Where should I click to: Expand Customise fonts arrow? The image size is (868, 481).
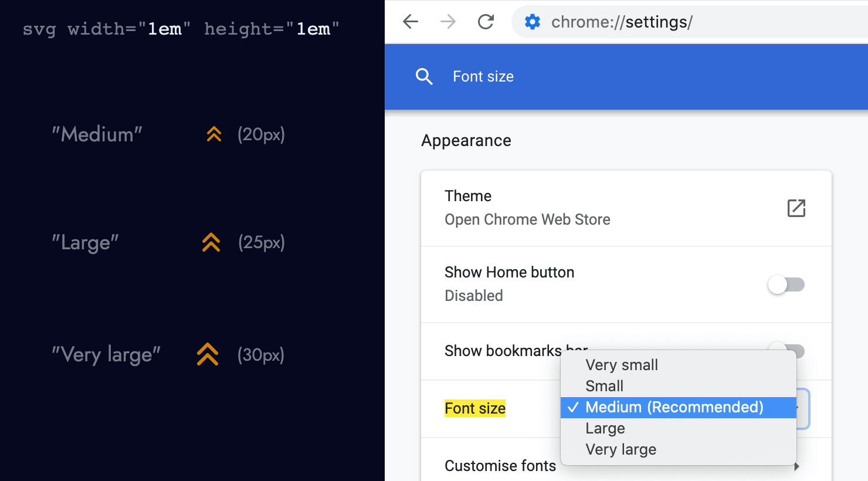[796, 467]
